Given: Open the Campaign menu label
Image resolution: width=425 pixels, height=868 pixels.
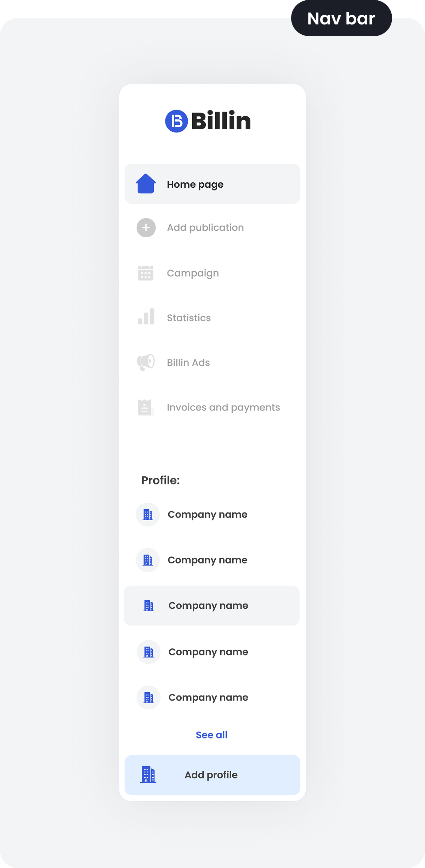Looking at the screenshot, I should point(193,273).
